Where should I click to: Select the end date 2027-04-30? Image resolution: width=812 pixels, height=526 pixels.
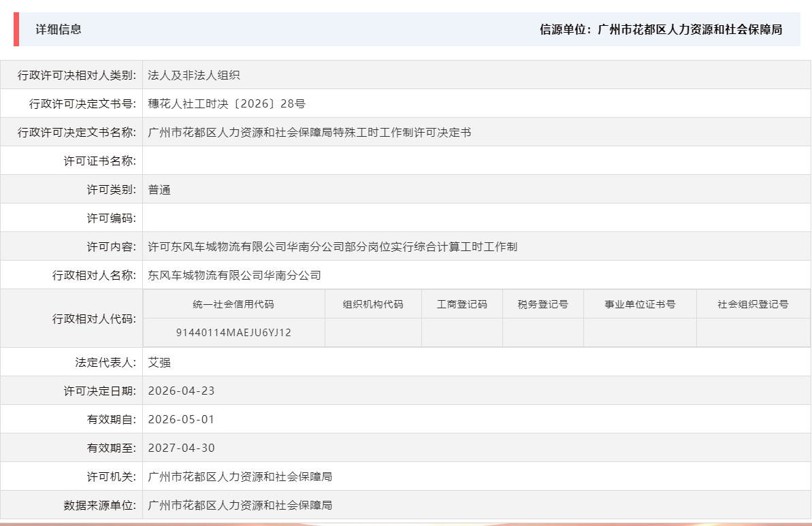click(x=181, y=448)
